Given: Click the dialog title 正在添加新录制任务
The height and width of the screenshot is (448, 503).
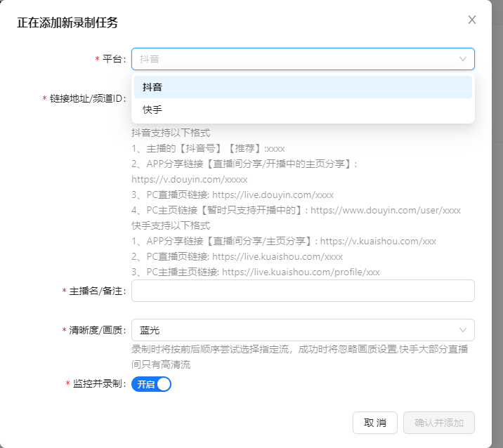Looking at the screenshot, I should point(67,22).
